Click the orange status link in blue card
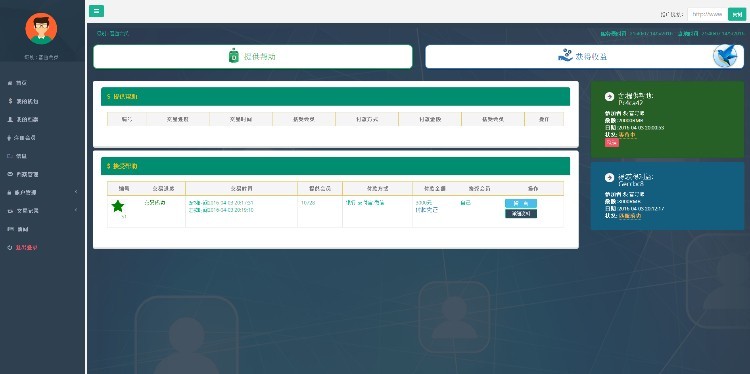 [x=630, y=216]
